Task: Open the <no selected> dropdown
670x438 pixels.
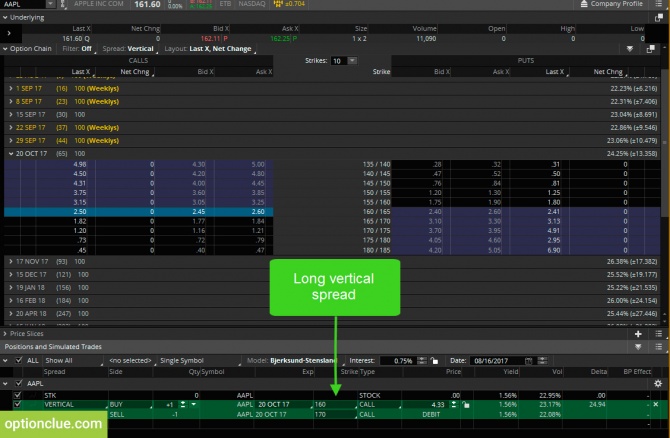Action: (x=131, y=361)
